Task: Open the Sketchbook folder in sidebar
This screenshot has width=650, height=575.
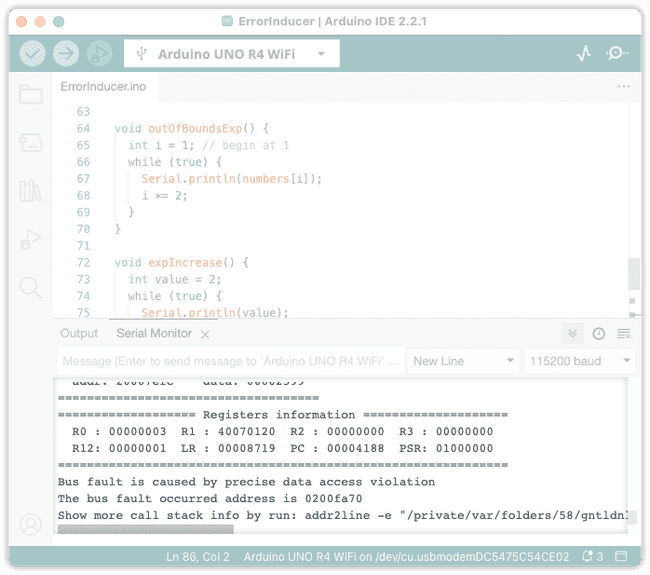Action: pos(31,95)
